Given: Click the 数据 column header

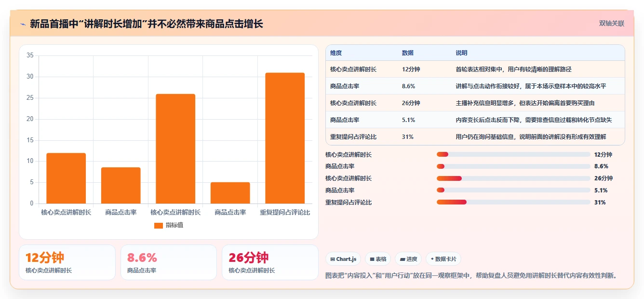Looking at the screenshot, I should (x=408, y=53).
